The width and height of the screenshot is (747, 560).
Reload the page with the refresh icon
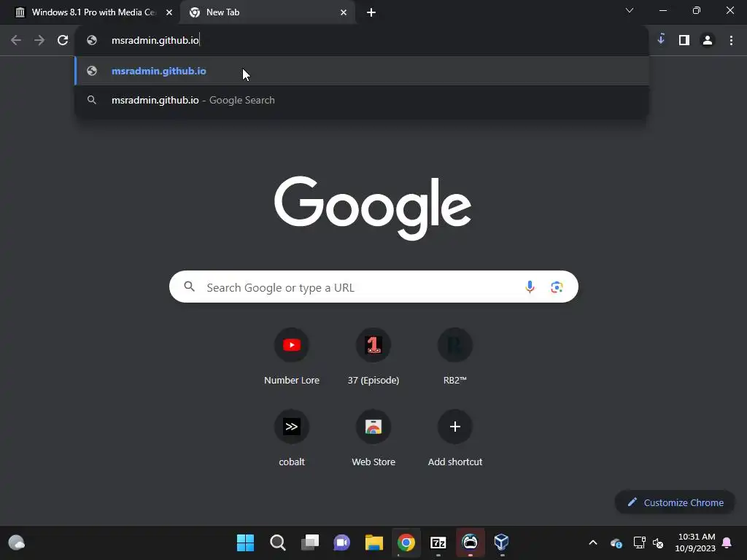[x=63, y=41]
